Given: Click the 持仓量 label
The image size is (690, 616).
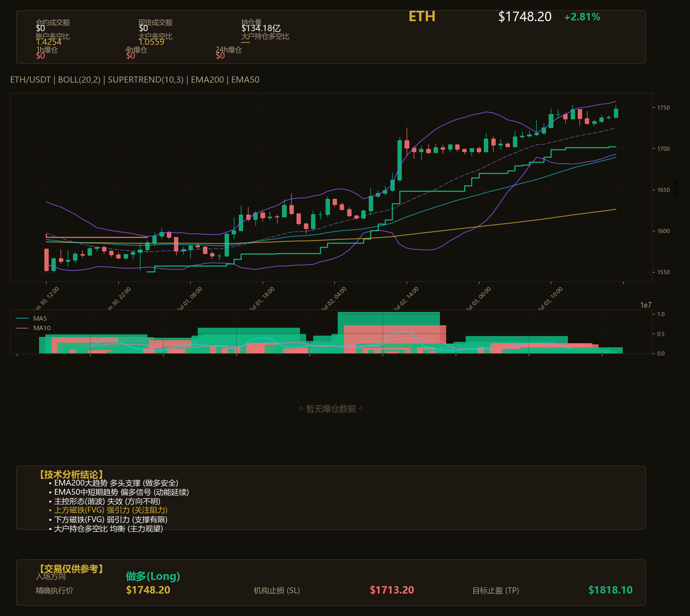Looking at the screenshot, I should pyautogui.click(x=251, y=22).
